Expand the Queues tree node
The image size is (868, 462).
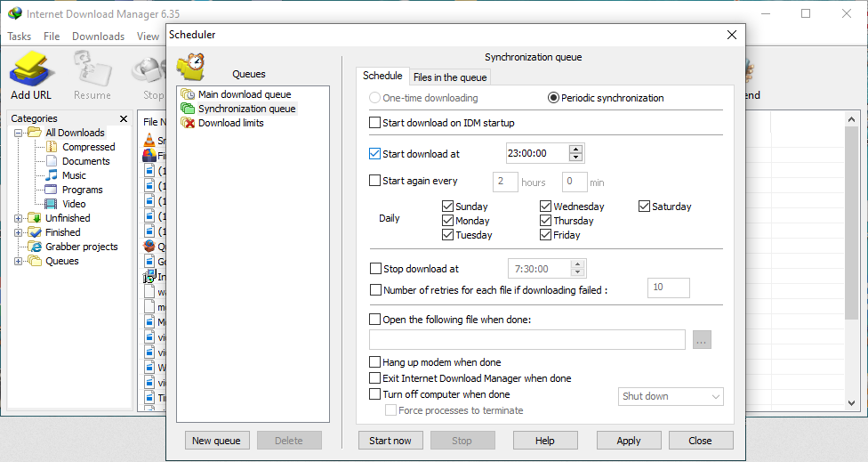tap(19, 261)
